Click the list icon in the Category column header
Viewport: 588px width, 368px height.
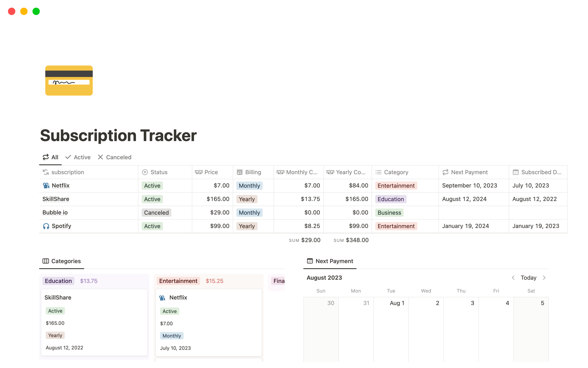379,172
